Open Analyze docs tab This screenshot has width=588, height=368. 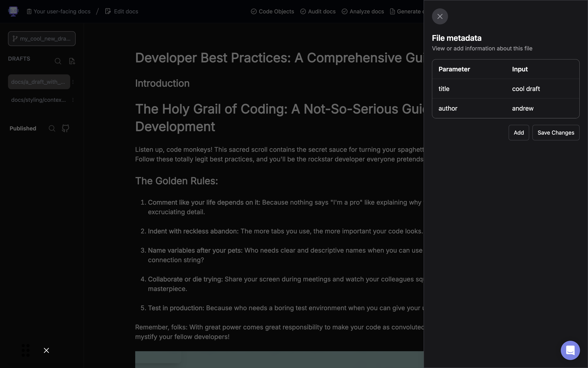363,11
